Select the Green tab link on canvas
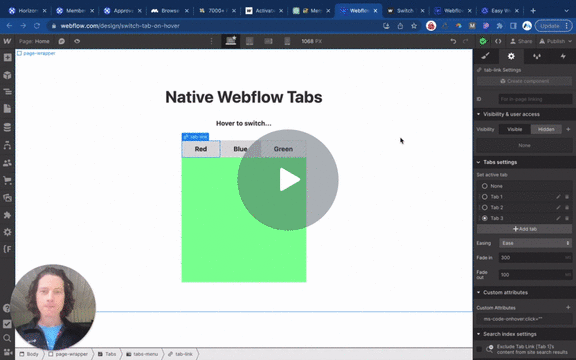 (x=283, y=149)
